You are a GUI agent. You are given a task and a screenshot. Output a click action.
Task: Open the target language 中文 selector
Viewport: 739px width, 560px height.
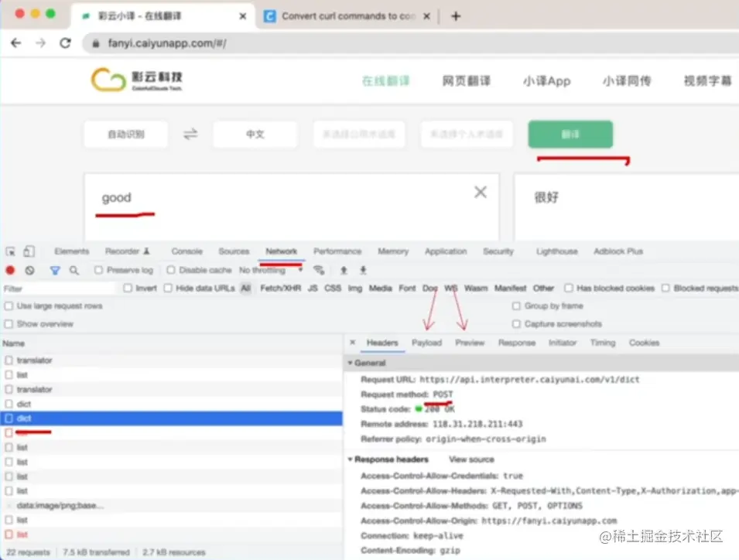tap(255, 135)
